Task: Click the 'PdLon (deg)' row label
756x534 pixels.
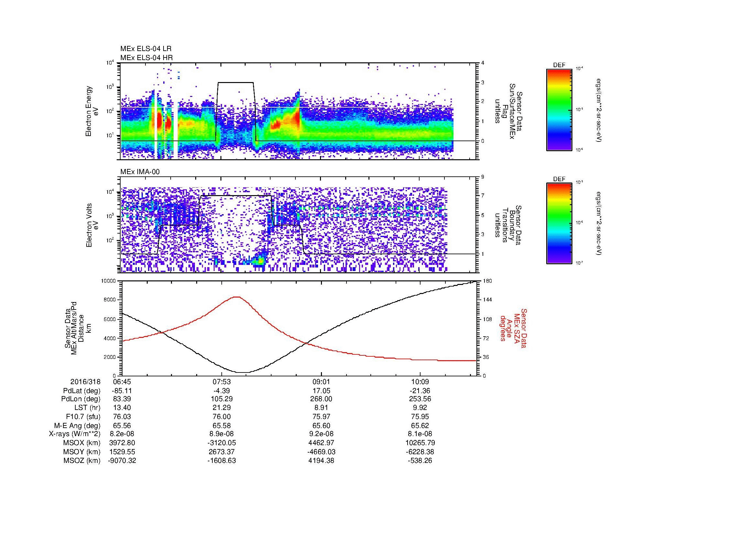Action: pos(81,399)
